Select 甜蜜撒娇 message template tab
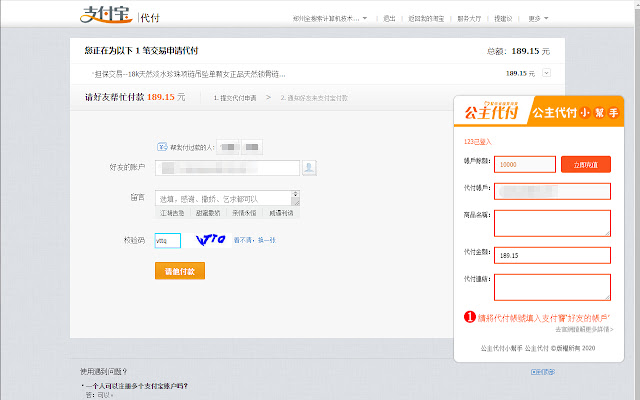The height and width of the screenshot is (400, 640). pos(208,213)
